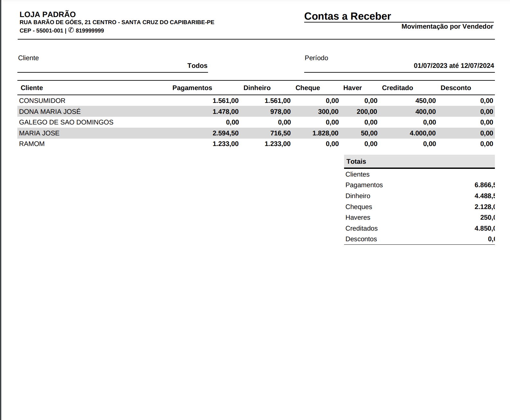Select the DONA MARIA JOSÉ row name
Viewport: 510px width, 420px height.
click(50, 112)
